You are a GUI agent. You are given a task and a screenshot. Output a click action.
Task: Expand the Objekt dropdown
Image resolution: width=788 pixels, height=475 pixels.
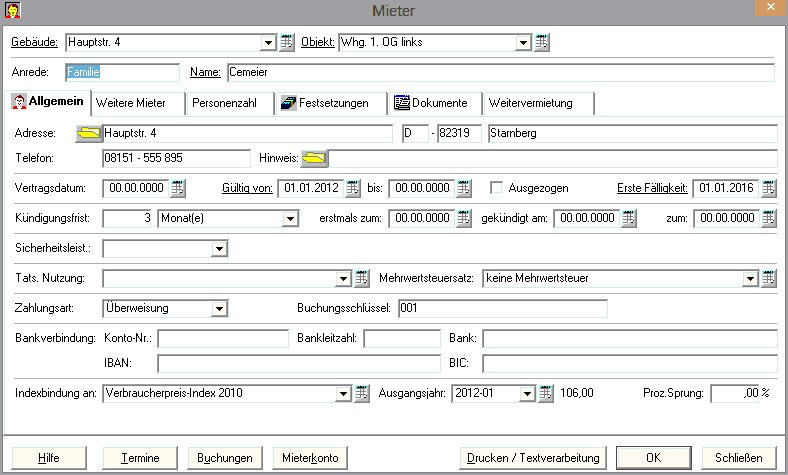pos(523,43)
